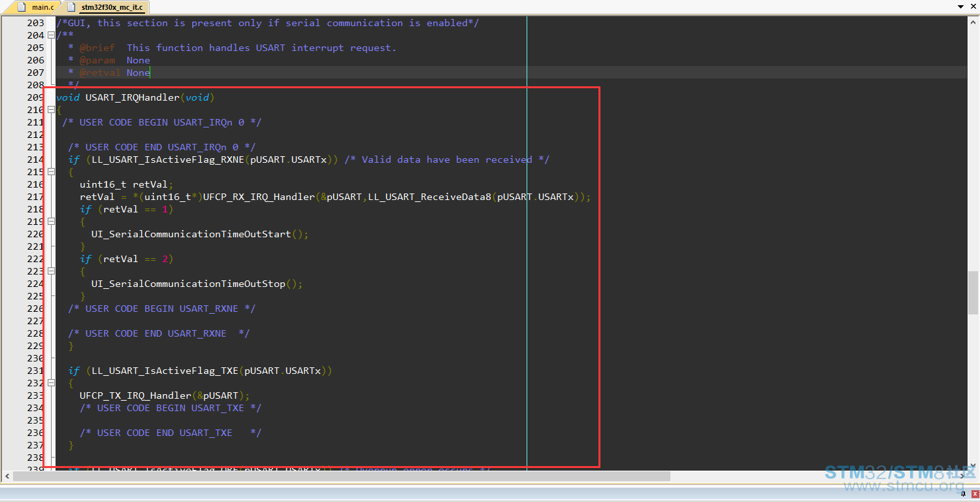980x502 pixels.
Task: Click LL_USART_ReceiveData8 in line 217
Action: (x=429, y=197)
